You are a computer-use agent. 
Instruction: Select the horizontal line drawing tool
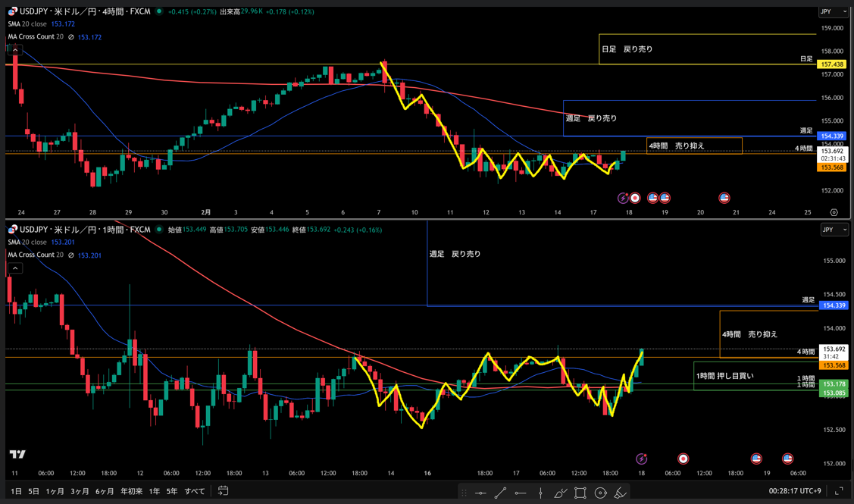click(480, 493)
